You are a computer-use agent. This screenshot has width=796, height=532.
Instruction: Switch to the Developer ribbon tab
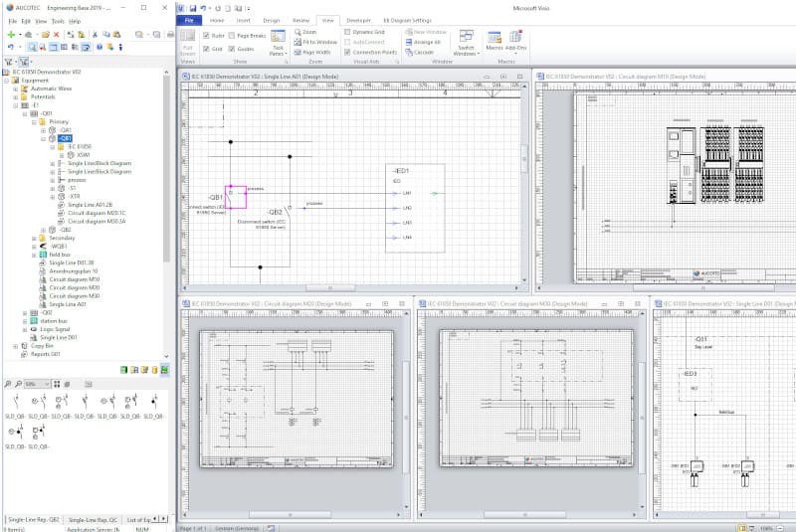[x=358, y=20]
